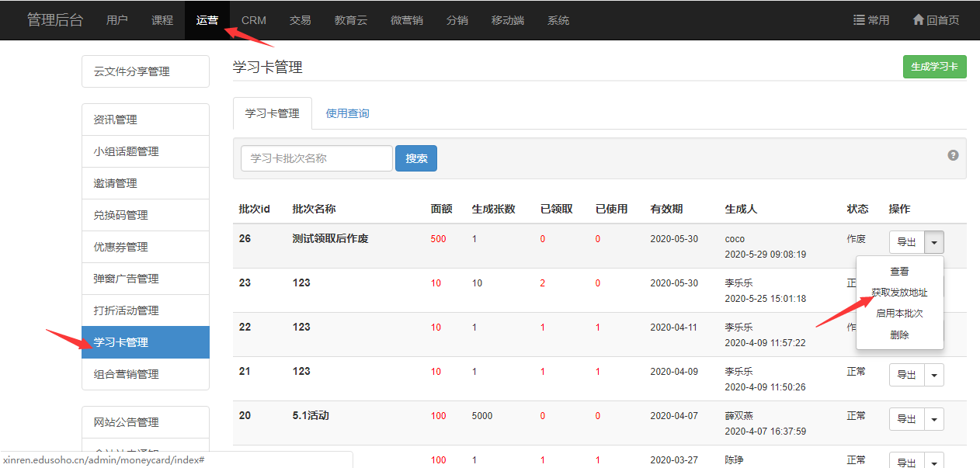Open the CRM top navigation item
The width and height of the screenshot is (980, 468).
[x=253, y=20]
